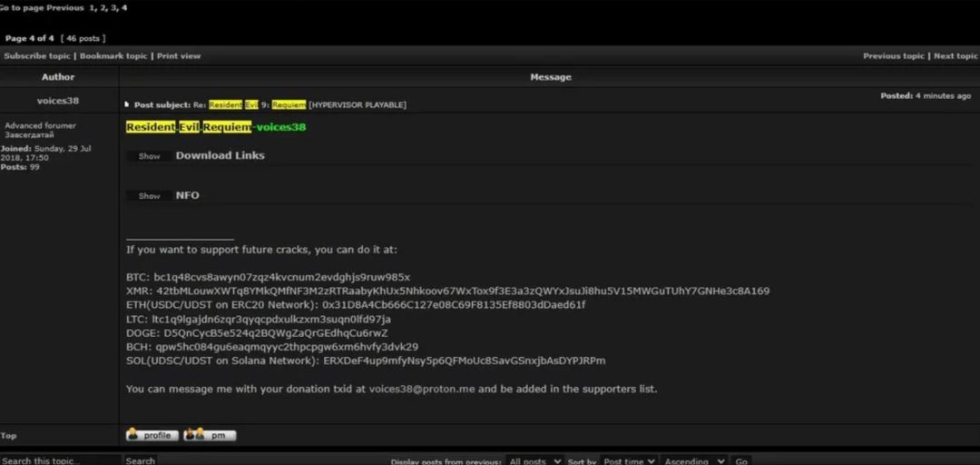Select the XMR address line
The width and height of the screenshot is (980, 465).
(447, 291)
